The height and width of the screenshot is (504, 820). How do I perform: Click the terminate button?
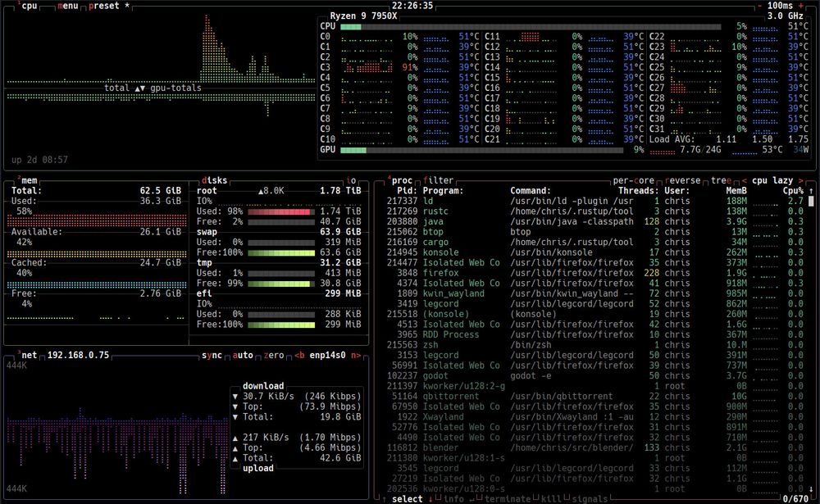(x=508, y=499)
